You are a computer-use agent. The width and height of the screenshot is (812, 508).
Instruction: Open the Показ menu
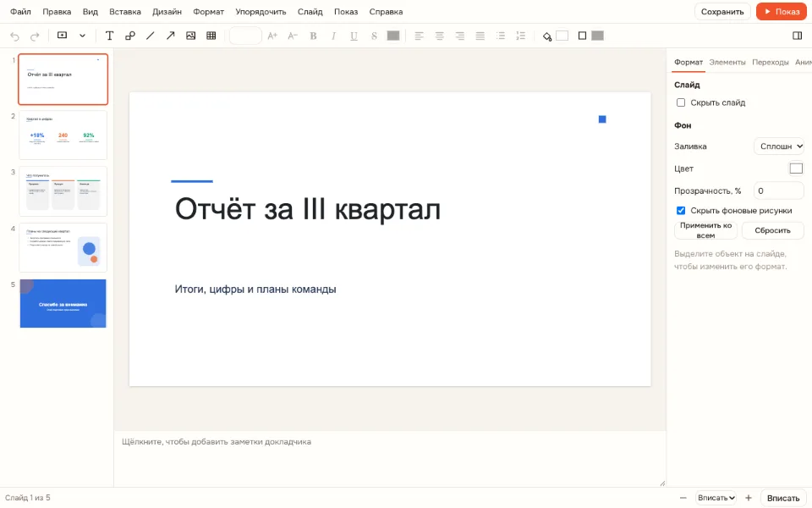click(x=346, y=11)
